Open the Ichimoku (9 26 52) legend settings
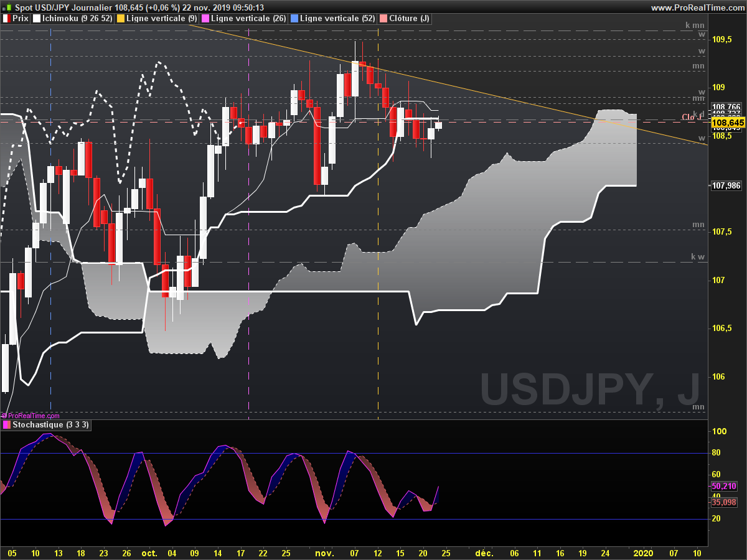Viewport: 747px width, 560px height. [x=73, y=19]
